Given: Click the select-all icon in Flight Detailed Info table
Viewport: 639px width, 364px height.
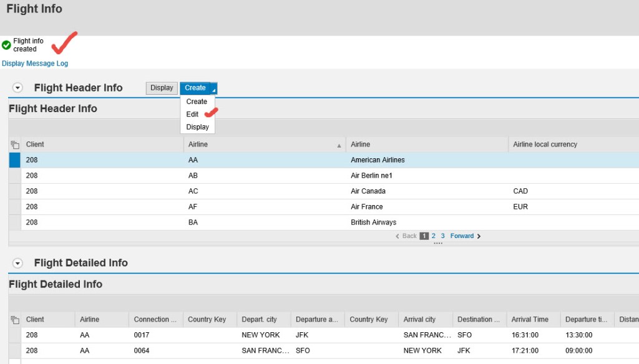Looking at the screenshot, I should (14, 318).
